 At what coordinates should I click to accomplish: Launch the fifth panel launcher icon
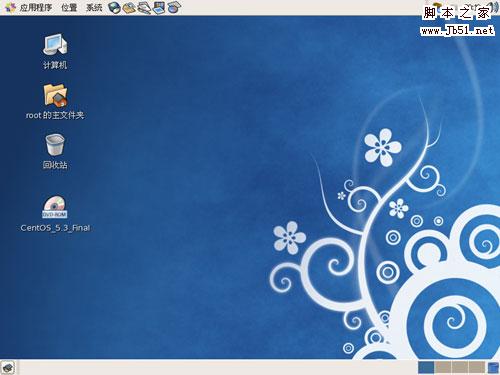coord(174,7)
